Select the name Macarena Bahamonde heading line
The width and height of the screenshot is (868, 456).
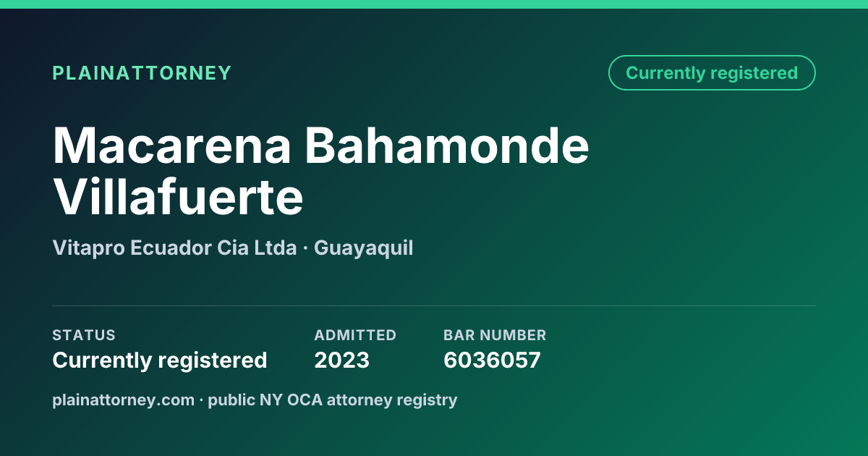point(321,145)
